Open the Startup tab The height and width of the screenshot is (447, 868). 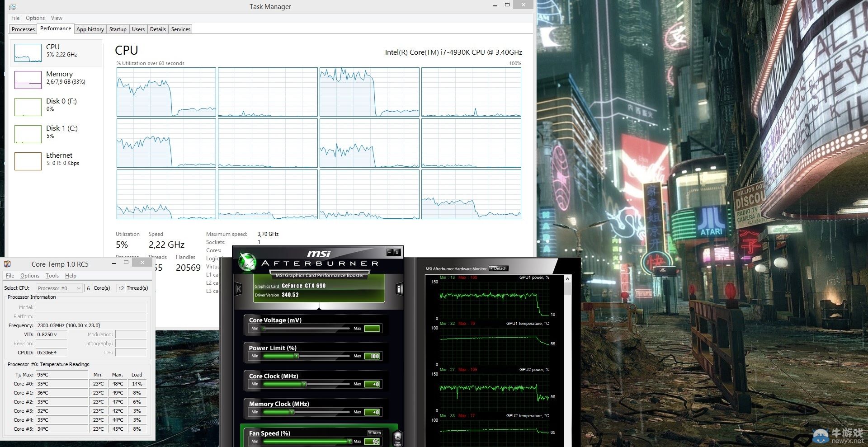(118, 29)
